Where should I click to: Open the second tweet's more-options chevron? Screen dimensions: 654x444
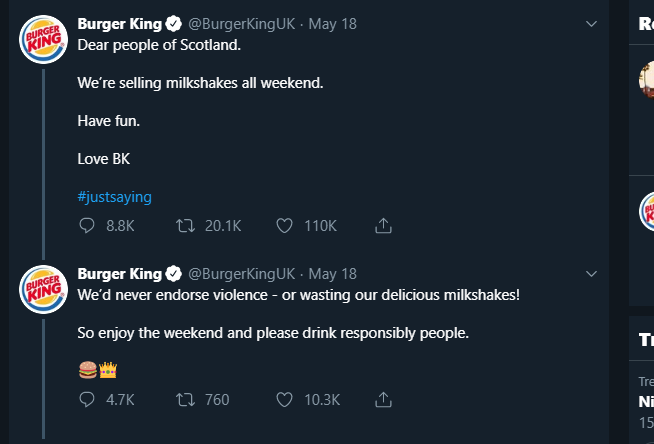[590, 273]
